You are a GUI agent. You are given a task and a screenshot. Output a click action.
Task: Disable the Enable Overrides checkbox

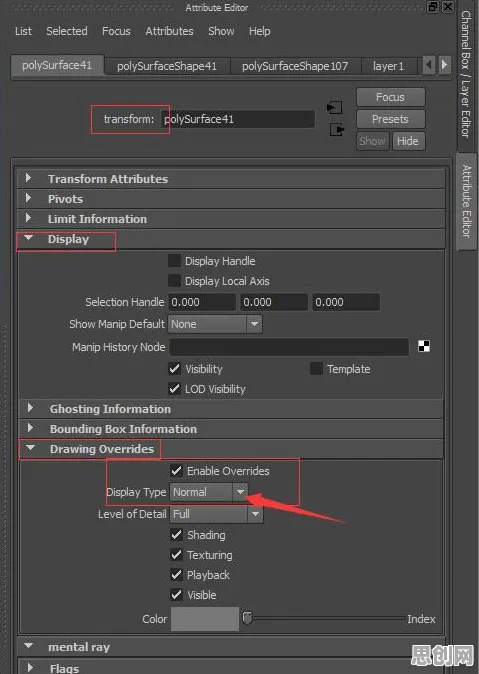pyautogui.click(x=176, y=471)
